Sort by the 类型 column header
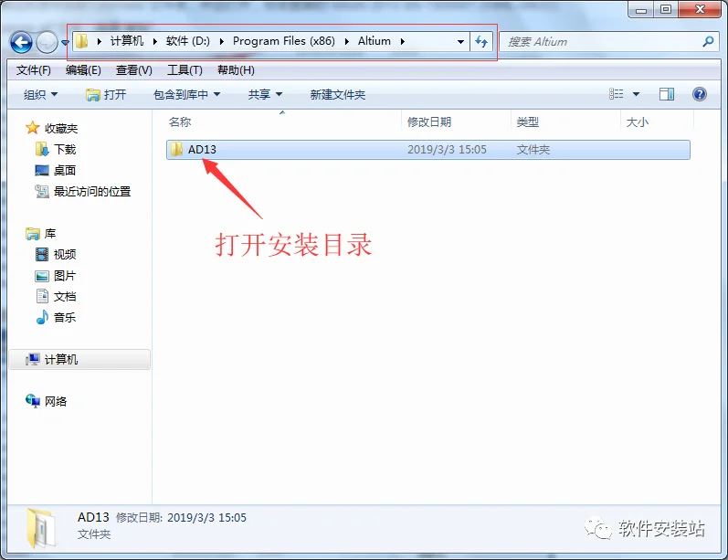Screen dimensions: 728x560 tap(527, 122)
